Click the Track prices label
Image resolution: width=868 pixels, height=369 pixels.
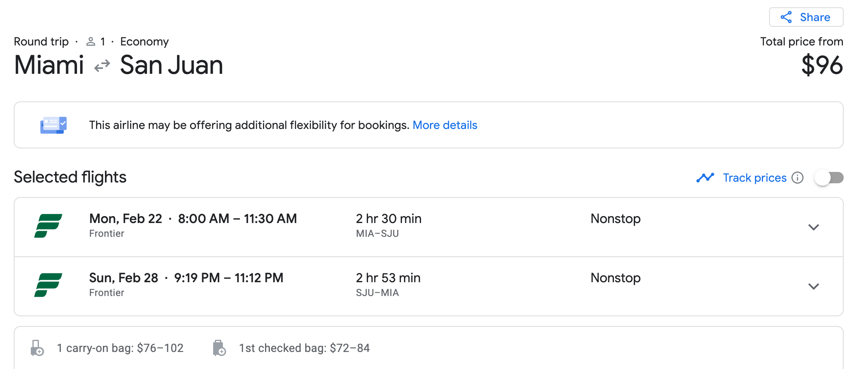point(755,178)
